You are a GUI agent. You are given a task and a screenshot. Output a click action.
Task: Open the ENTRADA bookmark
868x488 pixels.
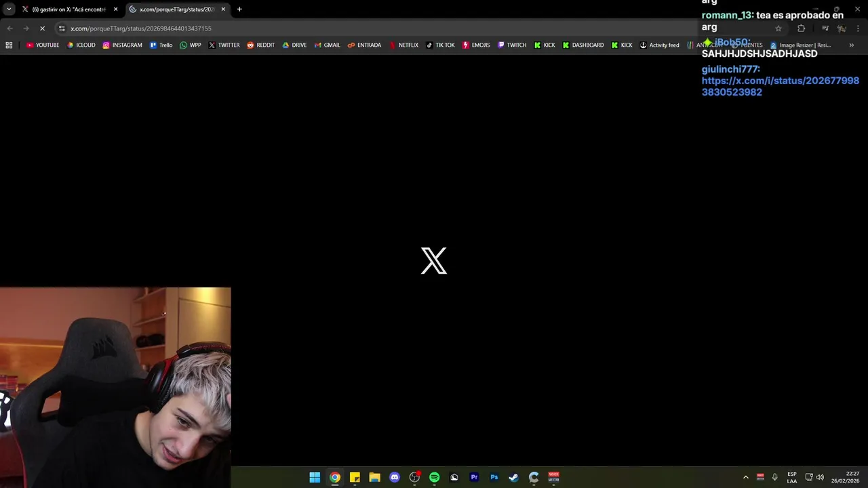[x=364, y=45]
